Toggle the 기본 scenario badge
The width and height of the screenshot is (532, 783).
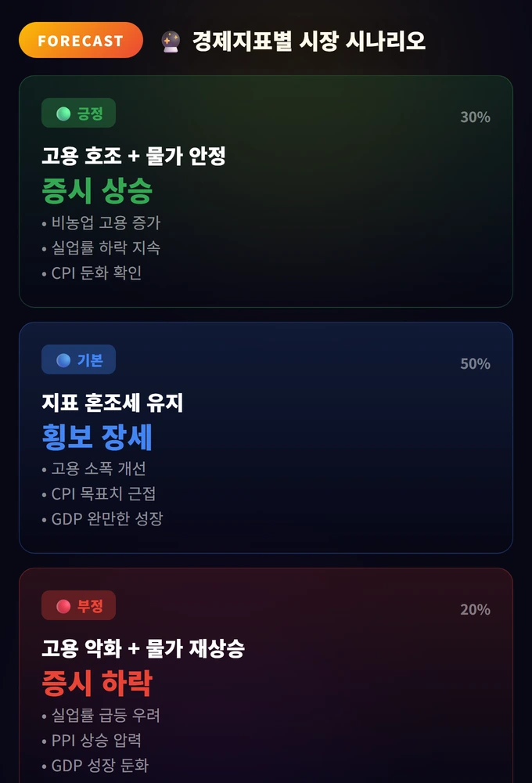tap(78, 359)
